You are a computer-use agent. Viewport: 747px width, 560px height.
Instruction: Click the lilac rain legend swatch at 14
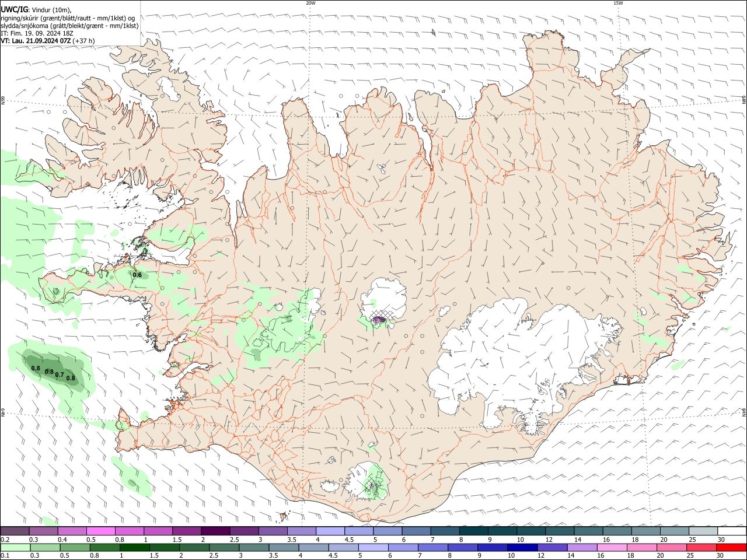click(x=582, y=547)
